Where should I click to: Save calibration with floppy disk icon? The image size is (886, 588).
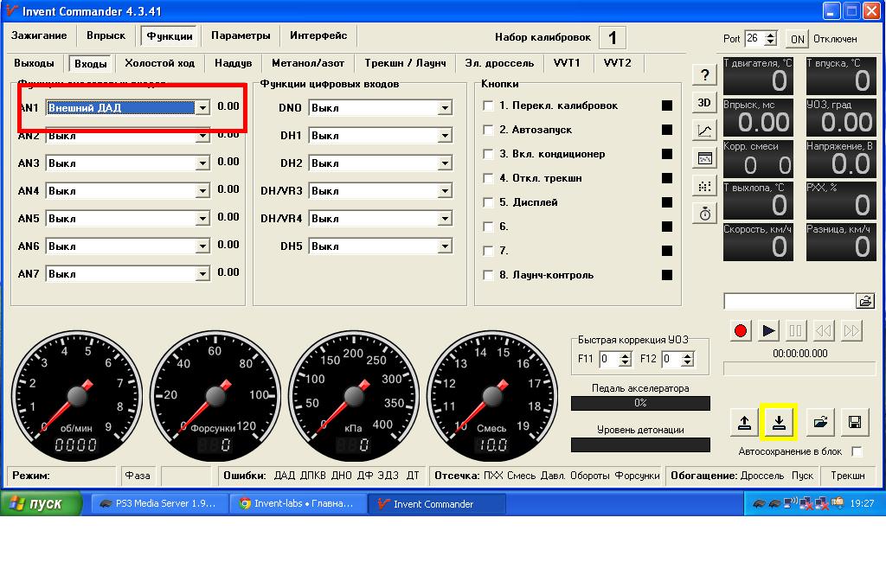(855, 422)
